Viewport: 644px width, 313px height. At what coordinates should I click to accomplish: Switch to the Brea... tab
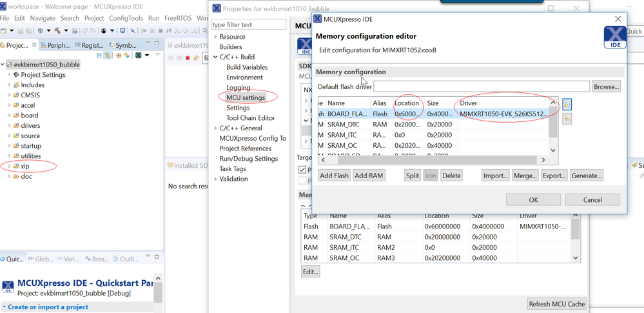pyautogui.click(x=97, y=259)
